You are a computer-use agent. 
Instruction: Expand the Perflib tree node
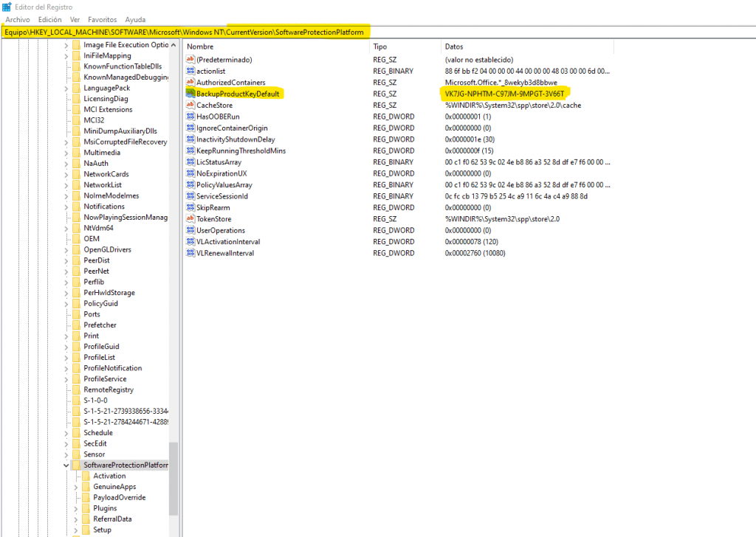pos(66,283)
